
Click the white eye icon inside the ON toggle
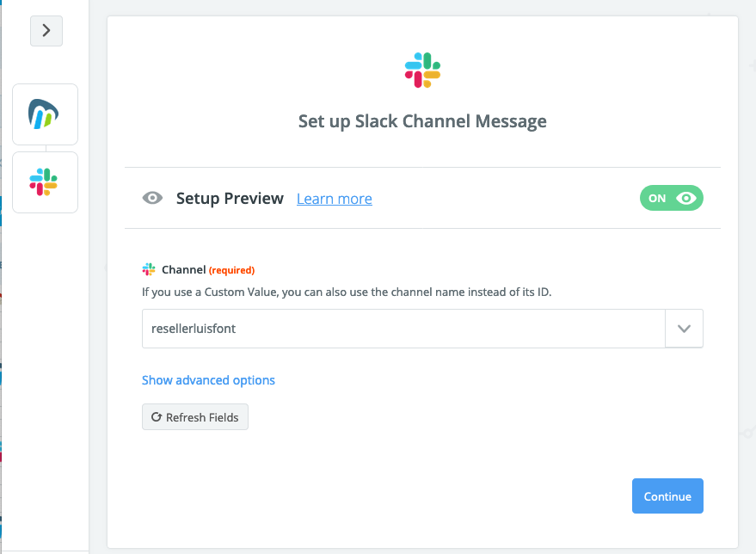(x=686, y=198)
